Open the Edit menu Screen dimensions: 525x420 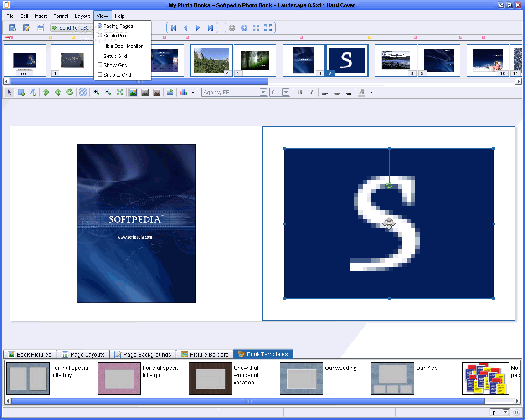pos(25,16)
